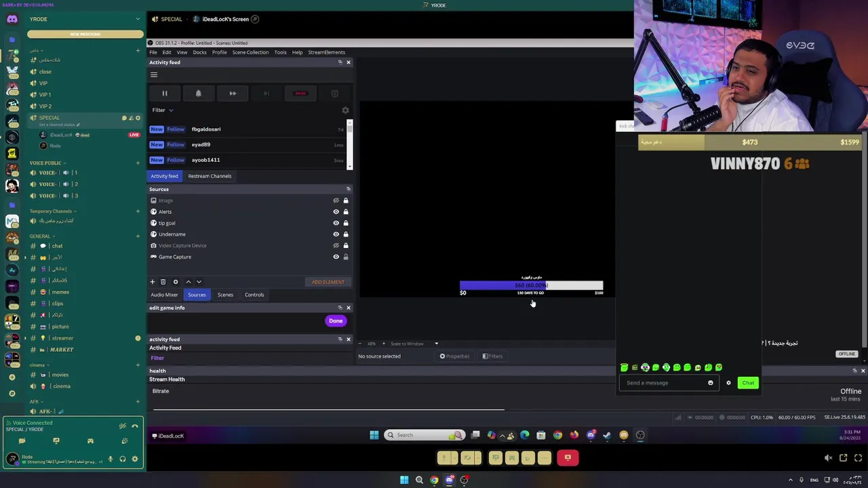Click NEW MENTIONS banner in Discord

[85, 34]
